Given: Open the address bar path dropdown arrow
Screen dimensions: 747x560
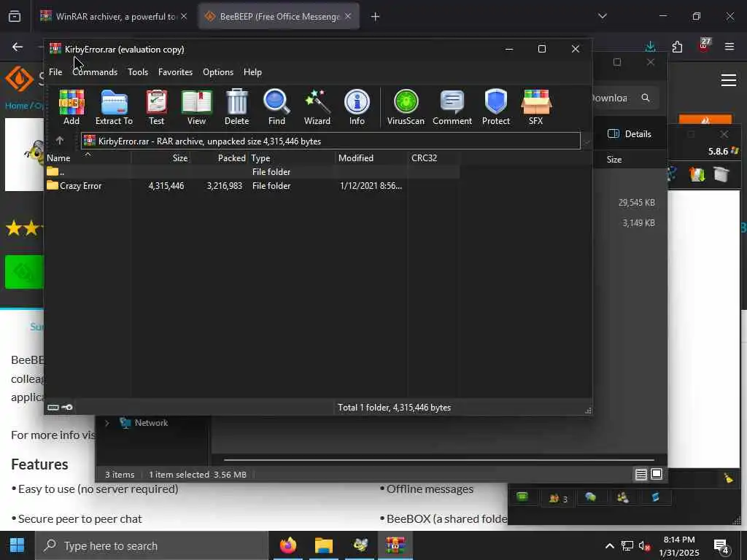Looking at the screenshot, I should 587,141.
